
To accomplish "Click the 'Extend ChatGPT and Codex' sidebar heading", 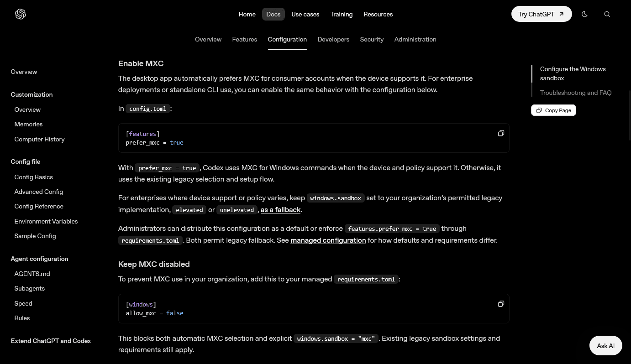I will [x=51, y=341].
